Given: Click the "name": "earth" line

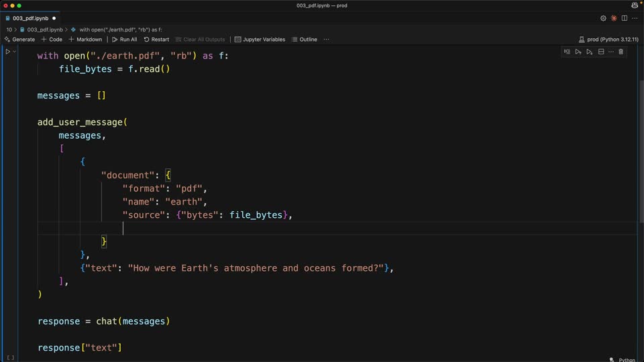Looking at the screenshot, I should click(165, 202).
